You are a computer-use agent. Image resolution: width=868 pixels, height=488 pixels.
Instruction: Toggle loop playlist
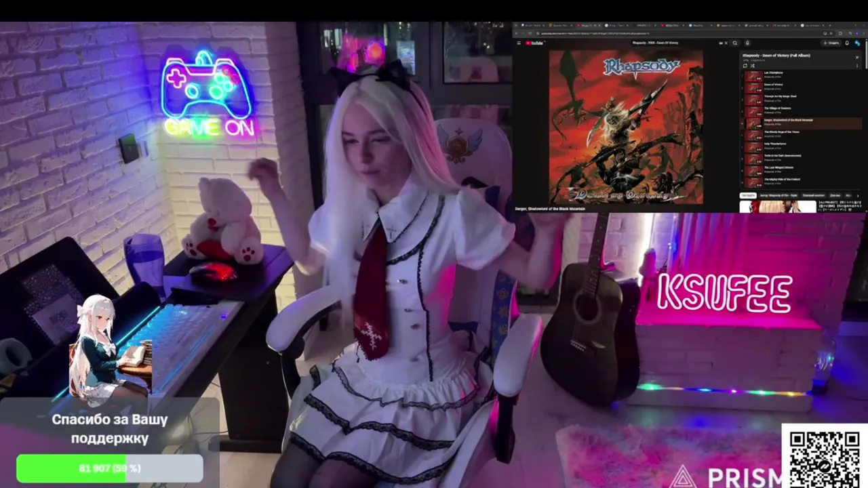tap(745, 66)
